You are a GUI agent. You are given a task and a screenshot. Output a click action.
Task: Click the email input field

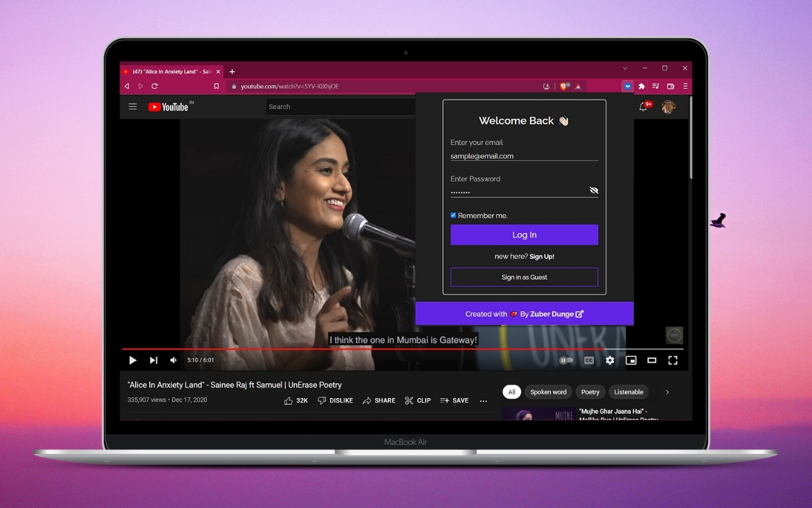pyautogui.click(x=524, y=156)
